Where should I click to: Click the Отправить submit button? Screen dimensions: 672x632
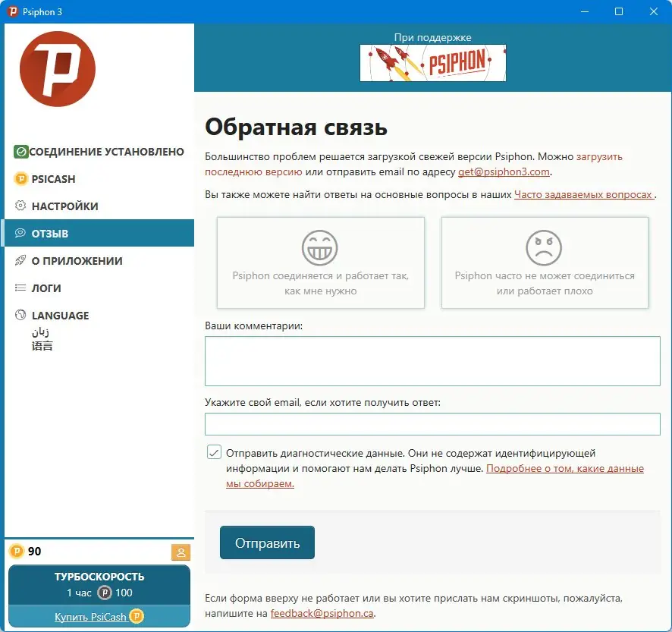[x=267, y=542]
